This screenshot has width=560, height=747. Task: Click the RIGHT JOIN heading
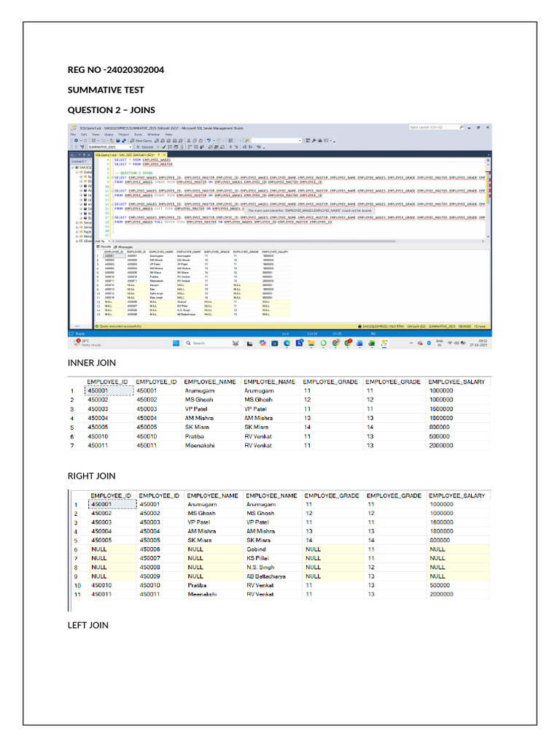click(91, 476)
